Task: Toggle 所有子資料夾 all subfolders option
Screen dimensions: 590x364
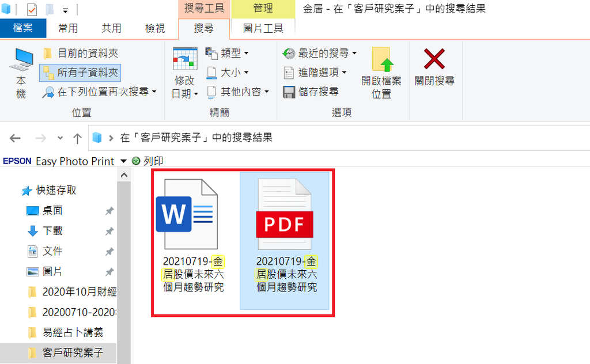Action: click(x=80, y=72)
